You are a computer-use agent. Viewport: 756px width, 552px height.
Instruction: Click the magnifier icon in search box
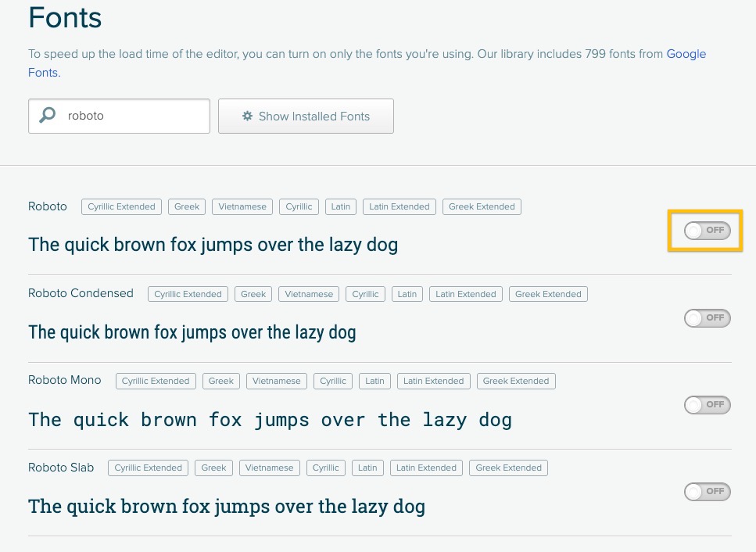(x=47, y=115)
